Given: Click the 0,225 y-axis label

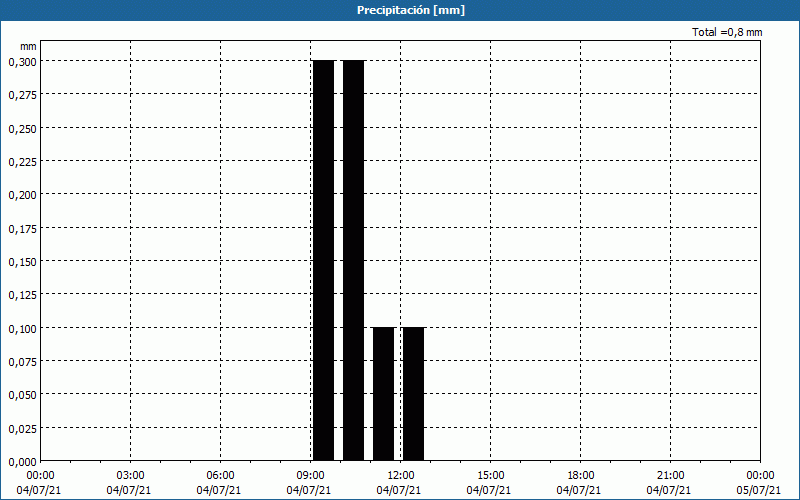Looking at the screenshot, I should tap(22, 162).
